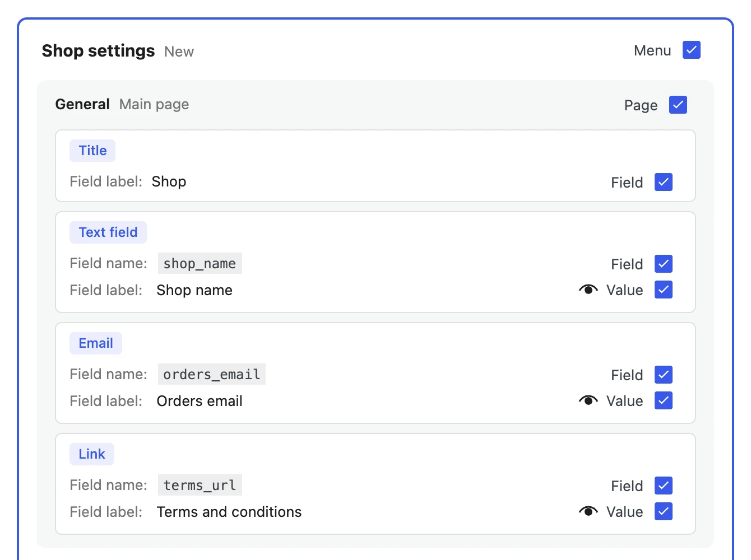Click the 'Menu' label text

pos(652,50)
